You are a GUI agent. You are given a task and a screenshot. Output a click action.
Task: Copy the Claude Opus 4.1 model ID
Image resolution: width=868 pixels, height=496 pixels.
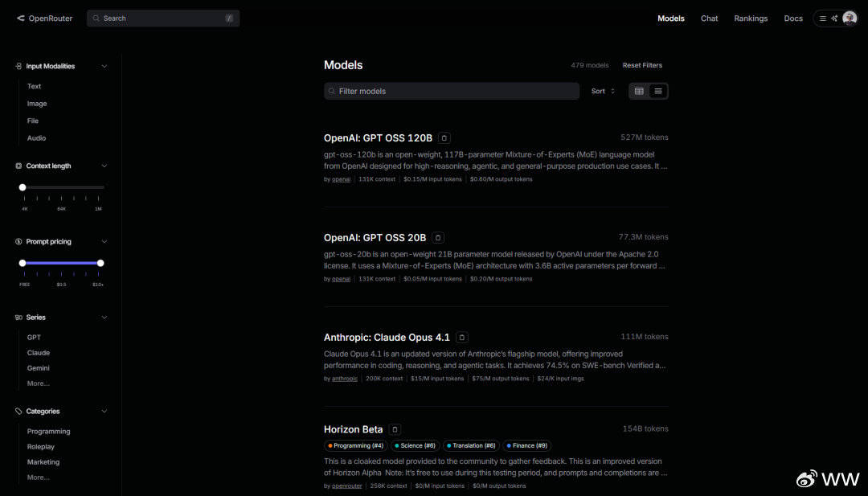tap(461, 337)
